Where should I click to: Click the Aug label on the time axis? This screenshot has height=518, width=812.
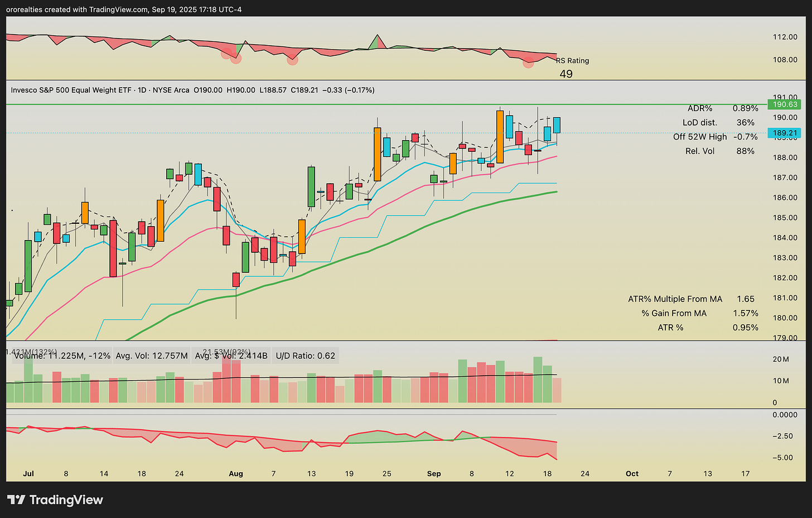[x=236, y=473]
